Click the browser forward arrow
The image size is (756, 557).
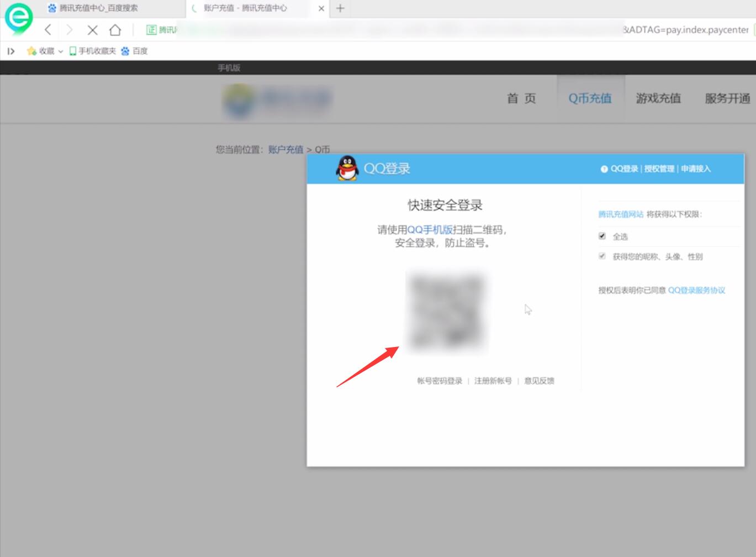pos(69,30)
